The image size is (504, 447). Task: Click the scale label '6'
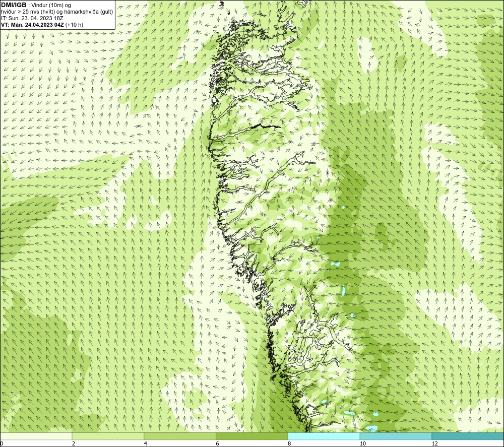coord(218,444)
